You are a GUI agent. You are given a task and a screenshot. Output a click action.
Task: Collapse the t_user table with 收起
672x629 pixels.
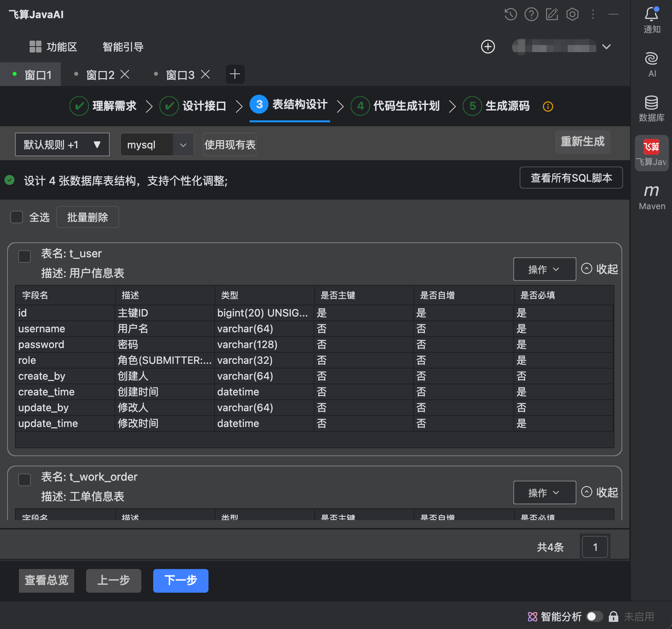point(600,269)
